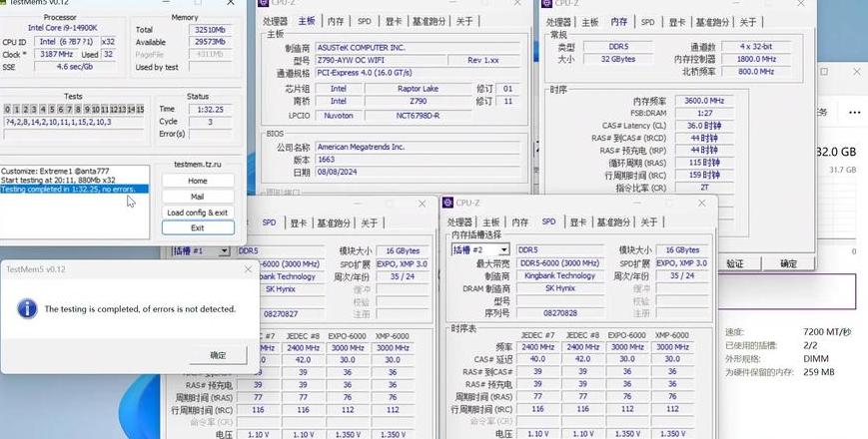Viewport: 868px width, 439px height.
Task: Click memory controller frequency 1800.0 MHz
Action: click(x=756, y=59)
